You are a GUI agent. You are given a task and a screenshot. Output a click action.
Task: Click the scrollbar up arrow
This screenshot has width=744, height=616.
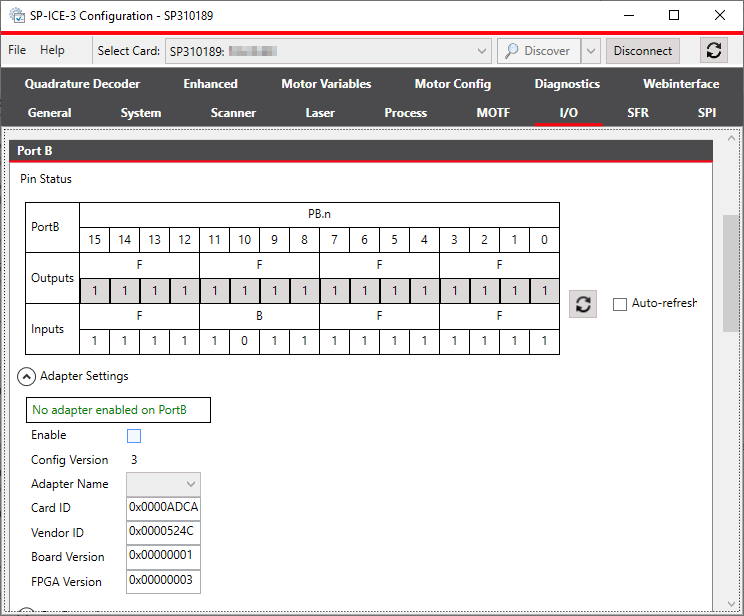tap(731, 139)
